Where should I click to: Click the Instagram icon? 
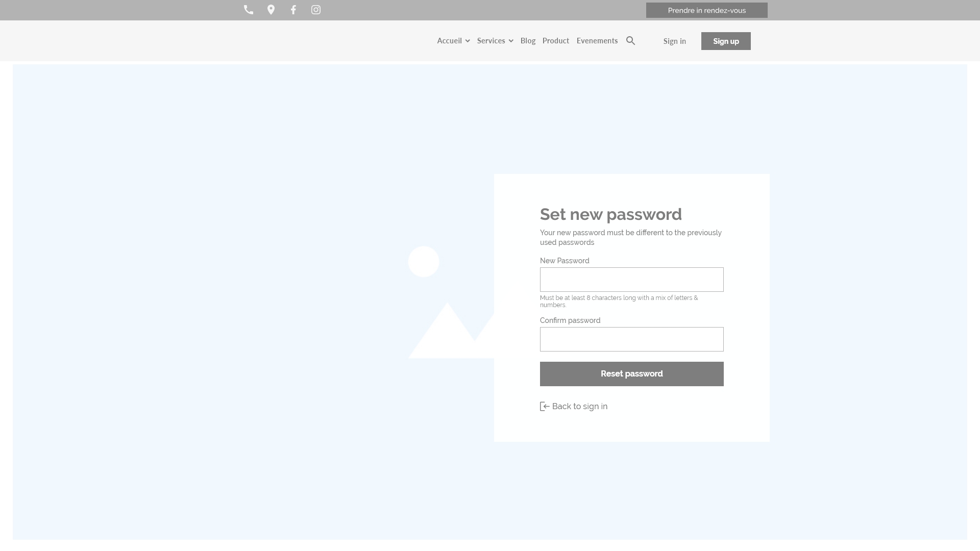[x=315, y=9]
